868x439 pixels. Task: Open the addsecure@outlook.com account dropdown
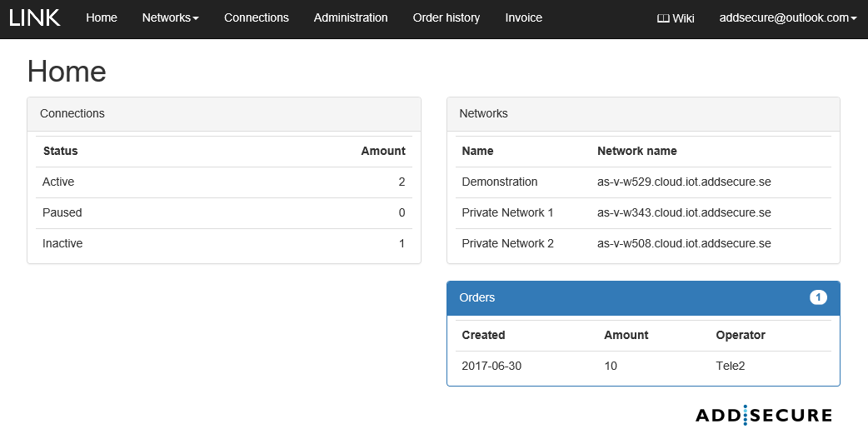pyautogui.click(x=787, y=17)
